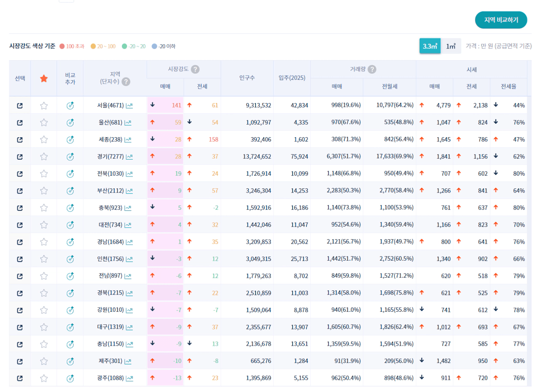Viewport: 540px width, 392px height.
Task: Sort by the 인구수 column header
Action: (x=247, y=78)
